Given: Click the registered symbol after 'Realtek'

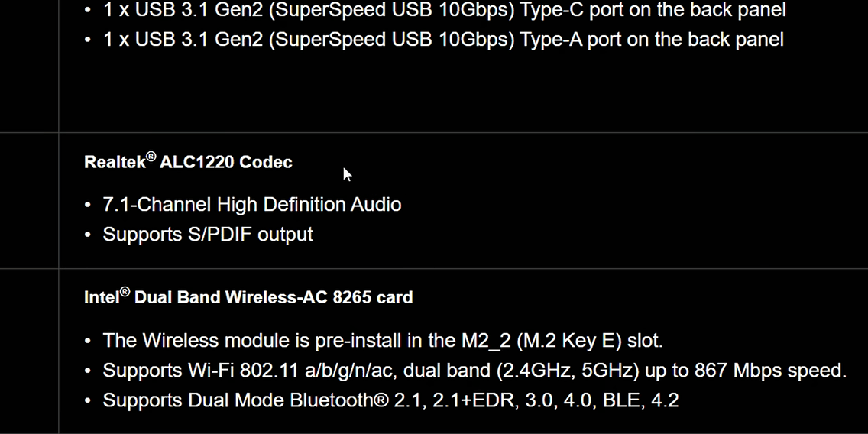Looking at the screenshot, I should pos(151,158).
